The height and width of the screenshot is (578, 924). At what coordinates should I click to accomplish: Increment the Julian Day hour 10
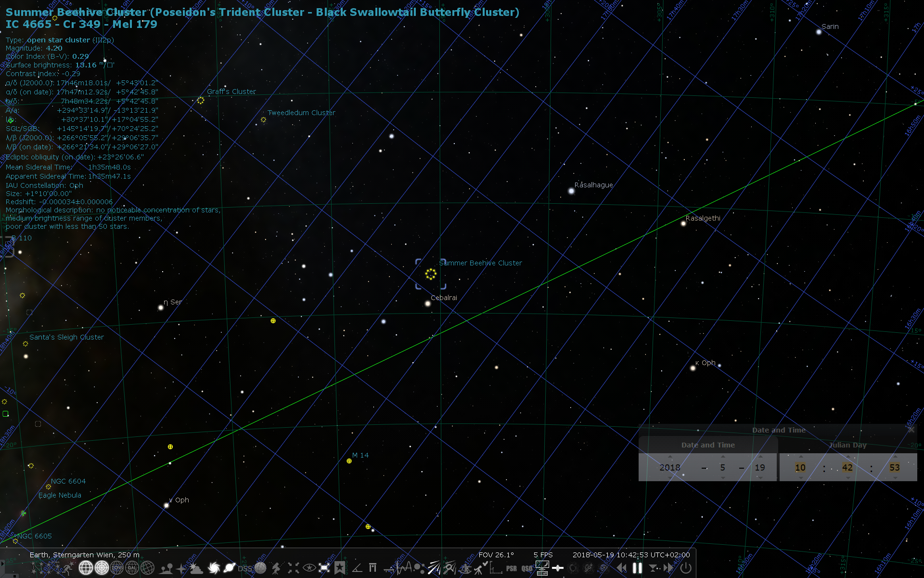(x=800, y=457)
